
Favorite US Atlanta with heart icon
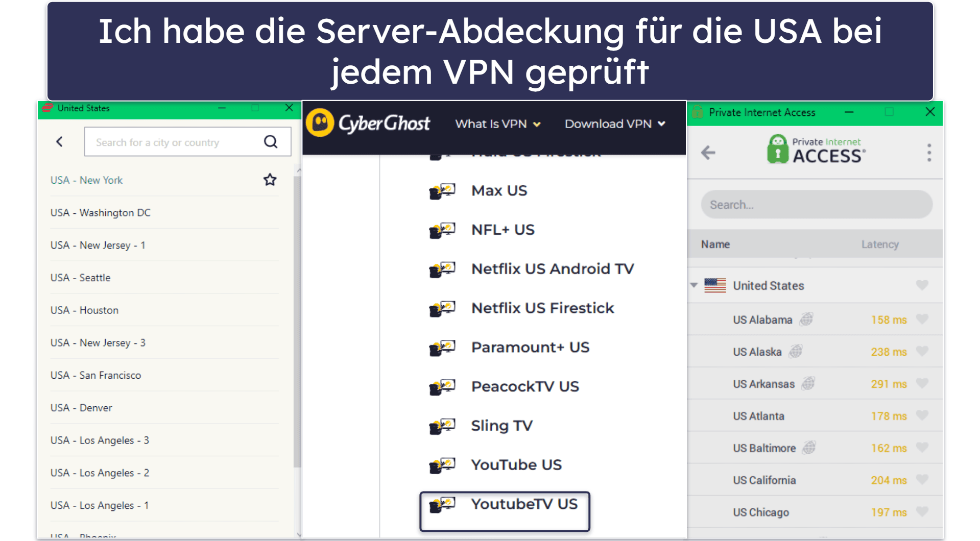pyautogui.click(x=922, y=416)
